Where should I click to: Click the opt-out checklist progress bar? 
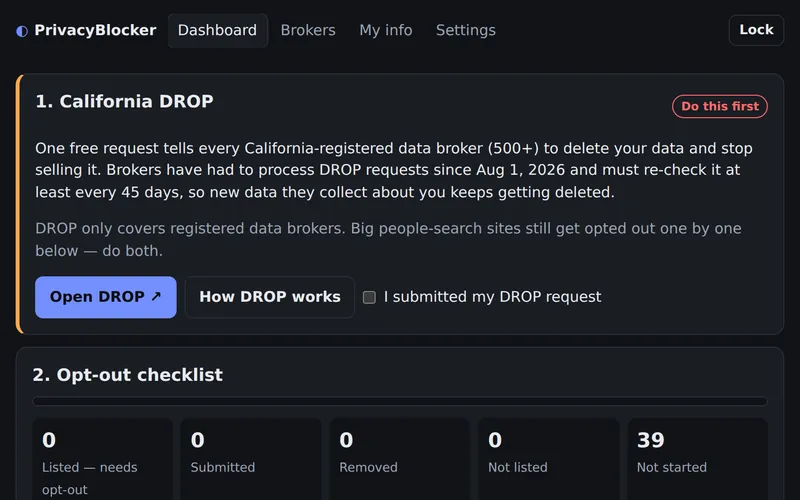(400, 402)
